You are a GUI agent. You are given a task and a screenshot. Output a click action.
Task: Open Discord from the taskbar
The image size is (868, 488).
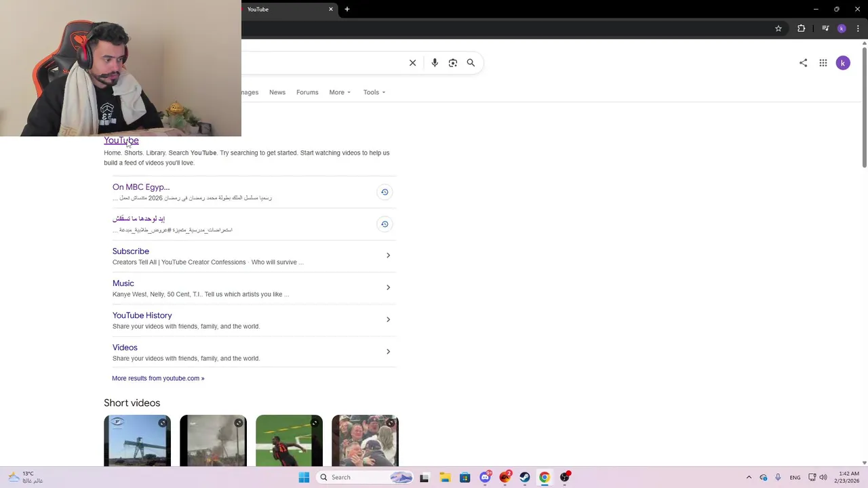coord(485,477)
